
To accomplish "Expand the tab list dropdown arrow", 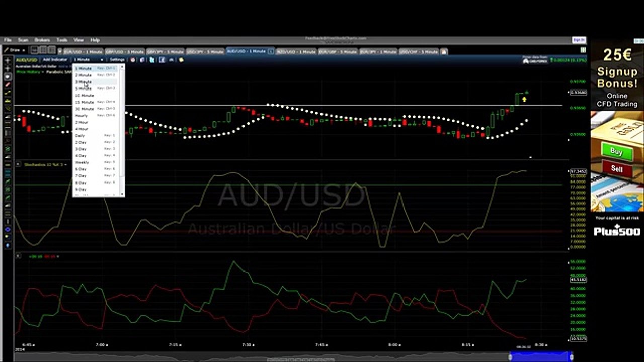I will (x=60, y=51).
